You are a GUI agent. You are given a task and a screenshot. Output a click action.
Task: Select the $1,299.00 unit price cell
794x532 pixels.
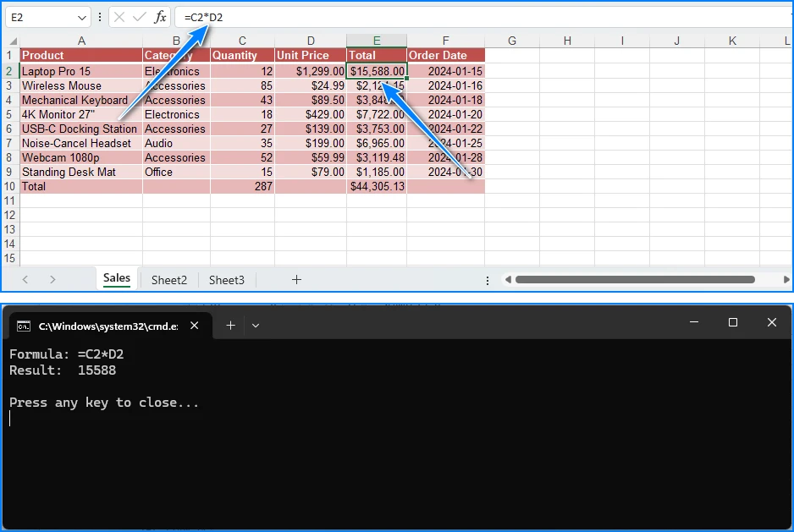click(311, 71)
